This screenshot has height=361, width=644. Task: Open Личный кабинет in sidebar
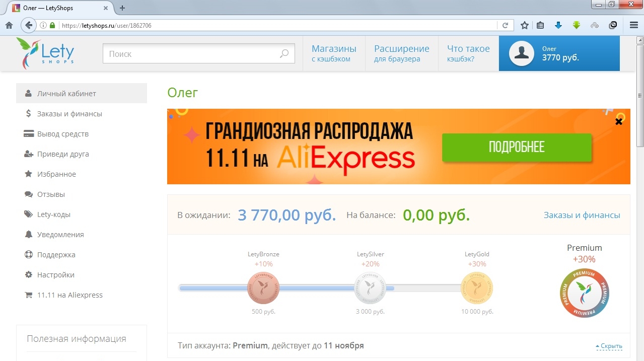tap(82, 93)
